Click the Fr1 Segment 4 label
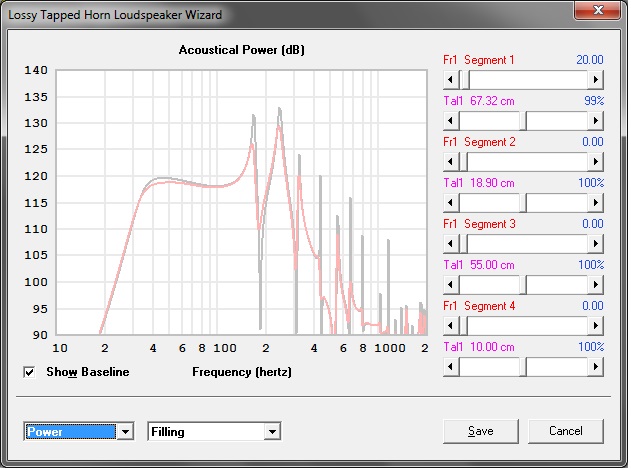 [x=479, y=306]
